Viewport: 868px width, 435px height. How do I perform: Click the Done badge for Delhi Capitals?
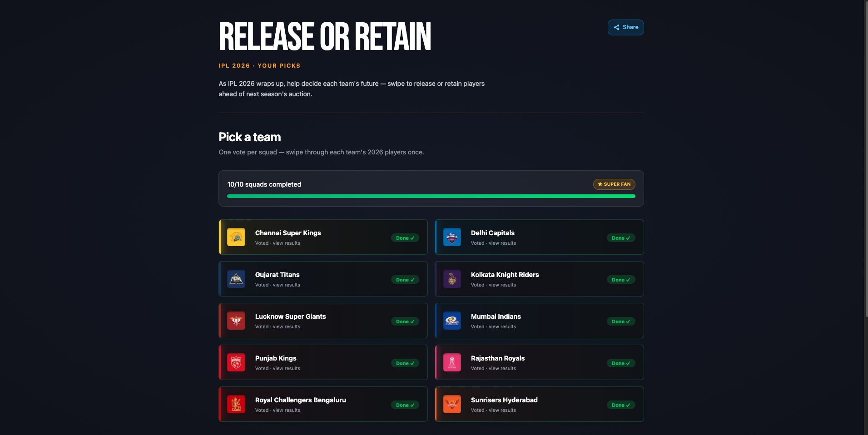(x=621, y=238)
